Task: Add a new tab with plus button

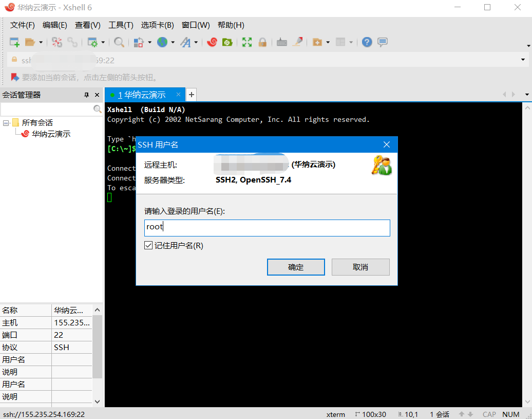Action: point(192,95)
